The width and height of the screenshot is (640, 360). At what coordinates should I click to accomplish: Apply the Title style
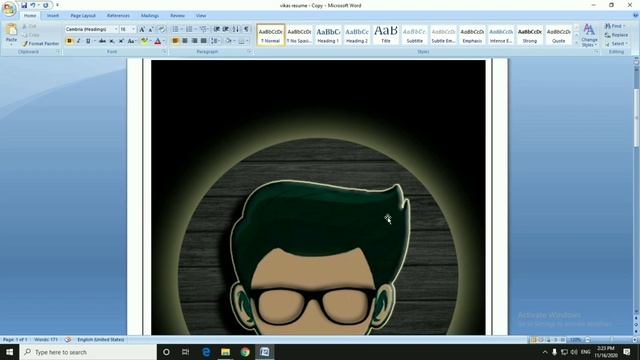[x=386, y=35]
